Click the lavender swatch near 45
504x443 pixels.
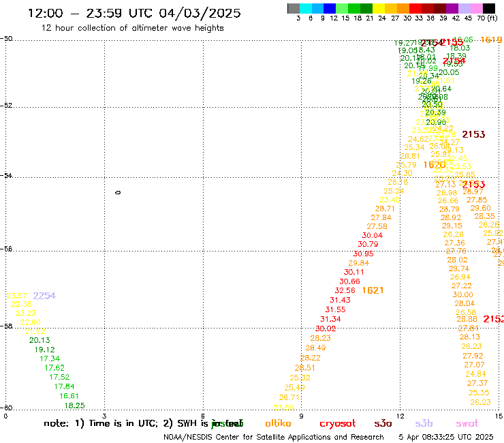click(464, 8)
